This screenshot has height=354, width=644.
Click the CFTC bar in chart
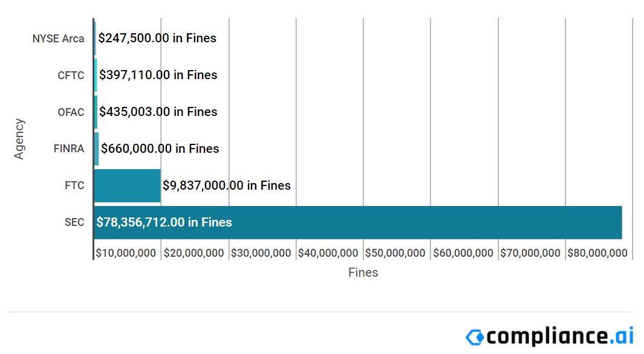pyautogui.click(x=96, y=75)
